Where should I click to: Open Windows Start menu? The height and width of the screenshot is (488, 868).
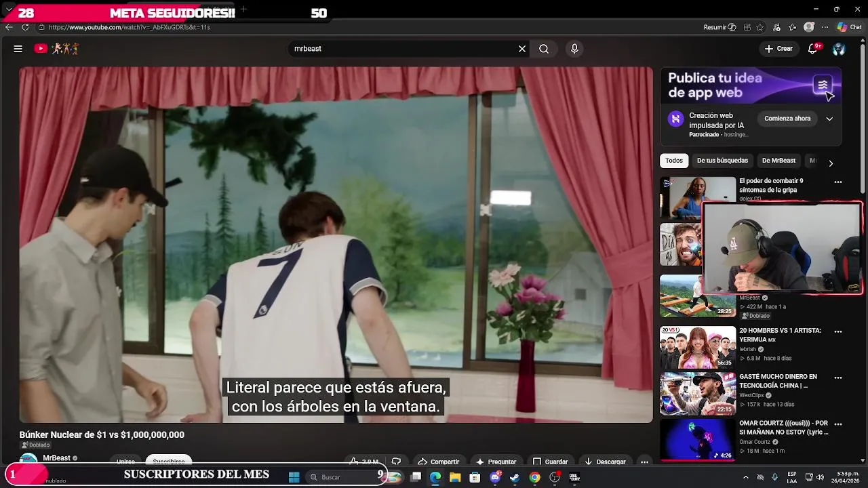tap(294, 477)
